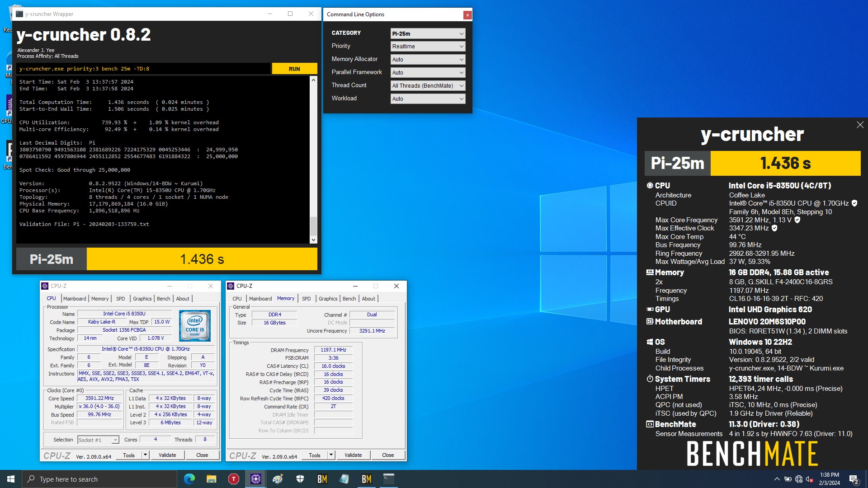This screenshot has height=488, width=868.
Task: Click Tools button in CPU-Z Memory window
Action: pos(315,455)
